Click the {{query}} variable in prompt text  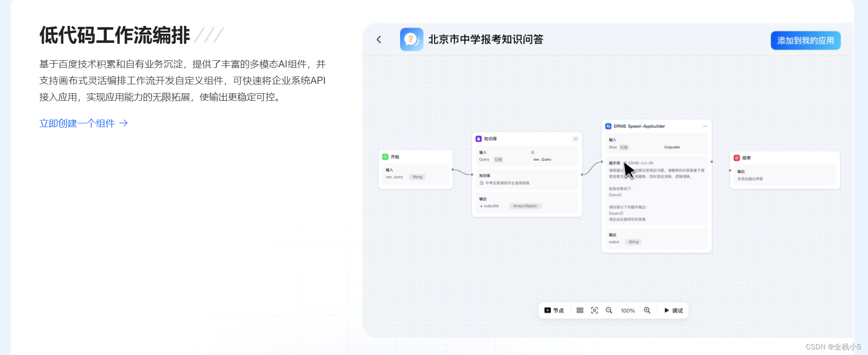[x=616, y=213]
